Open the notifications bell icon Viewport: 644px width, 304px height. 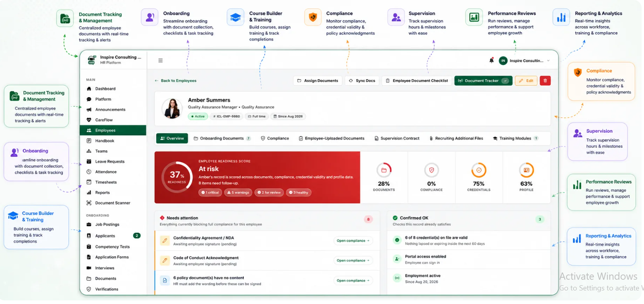492,60
